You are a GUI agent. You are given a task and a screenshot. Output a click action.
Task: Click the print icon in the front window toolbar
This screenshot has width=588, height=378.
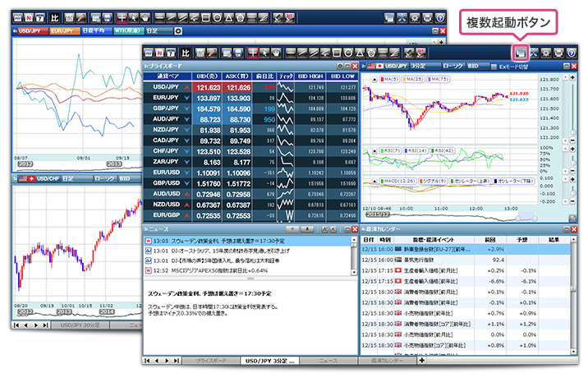pos(558,53)
